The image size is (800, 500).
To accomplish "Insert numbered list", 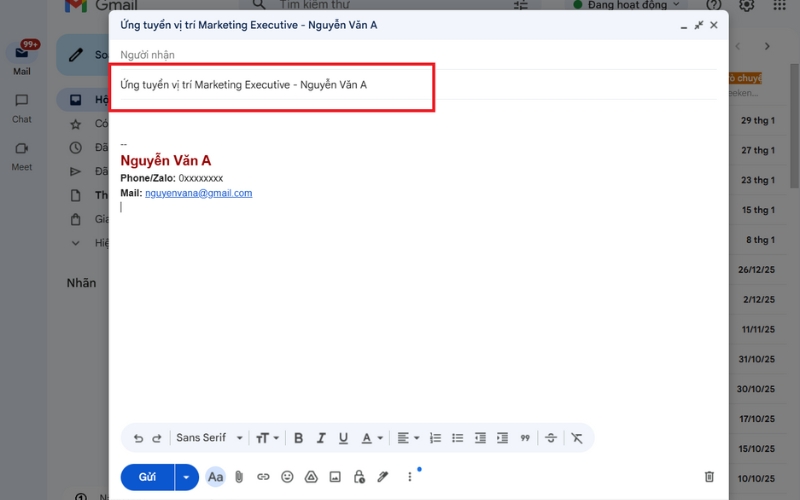I will tap(435, 438).
